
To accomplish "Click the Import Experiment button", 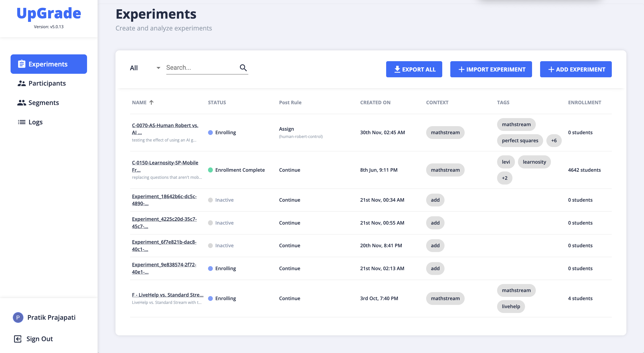I will pyautogui.click(x=491, y=69).
